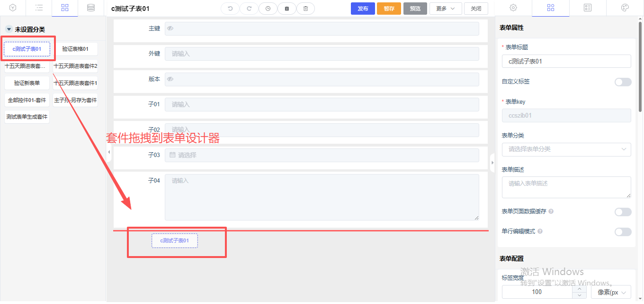Switch to the outline list icon tab

pyautogui.click(x=39, y=8)
